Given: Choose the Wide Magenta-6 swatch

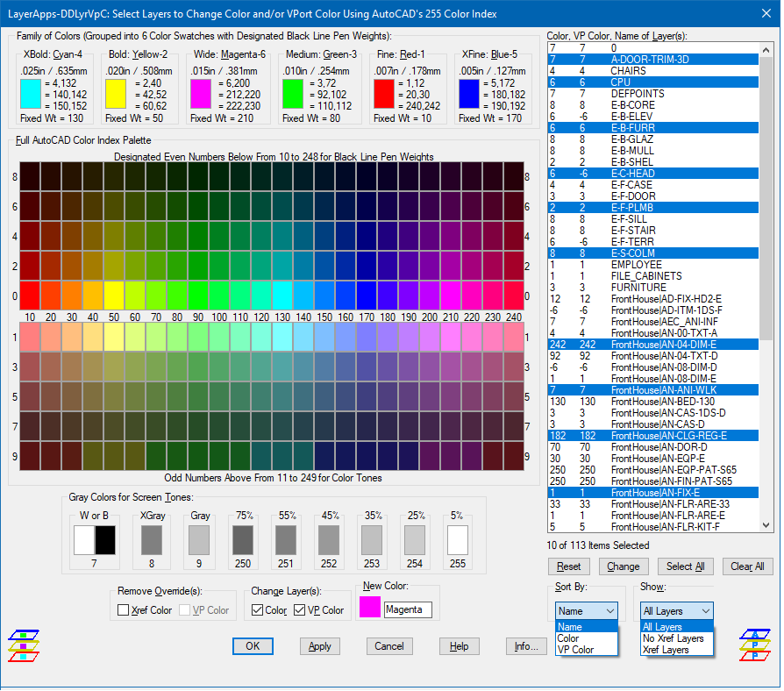Looking at the screenshot, I should coord(202,93).
